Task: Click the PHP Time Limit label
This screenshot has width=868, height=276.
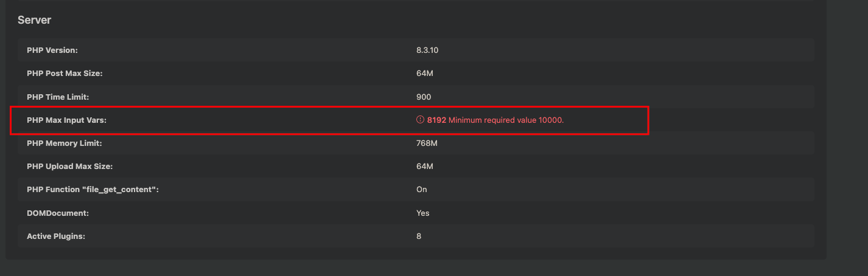Action: tap(58, 97)
